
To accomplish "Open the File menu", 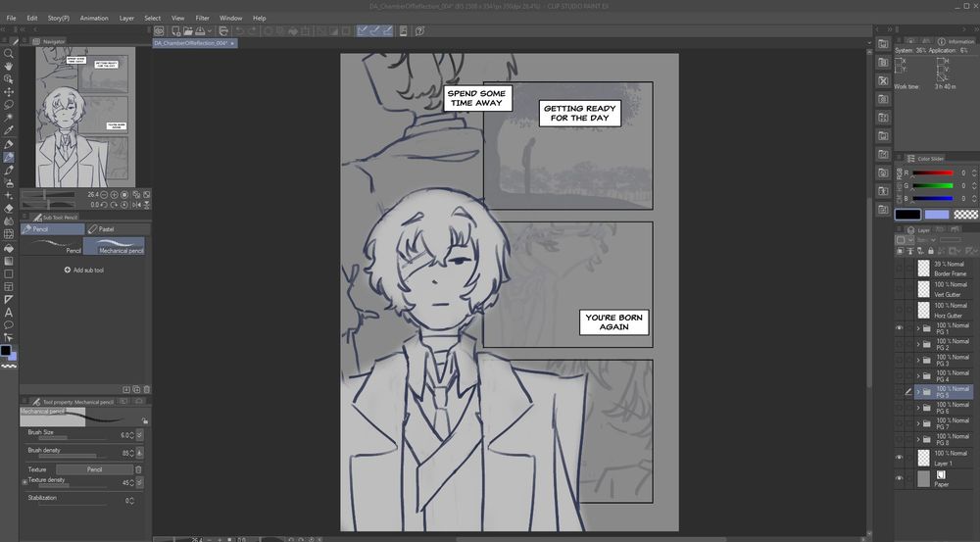I will (x=11, y=18).
